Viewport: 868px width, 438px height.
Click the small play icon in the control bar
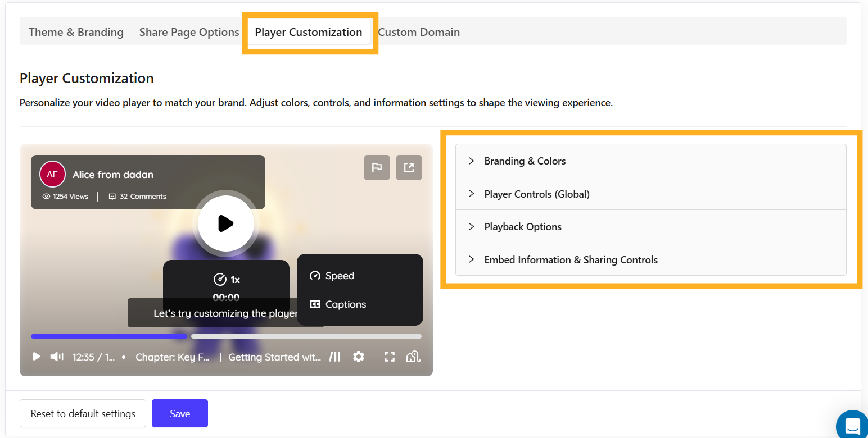coord(36,357)
